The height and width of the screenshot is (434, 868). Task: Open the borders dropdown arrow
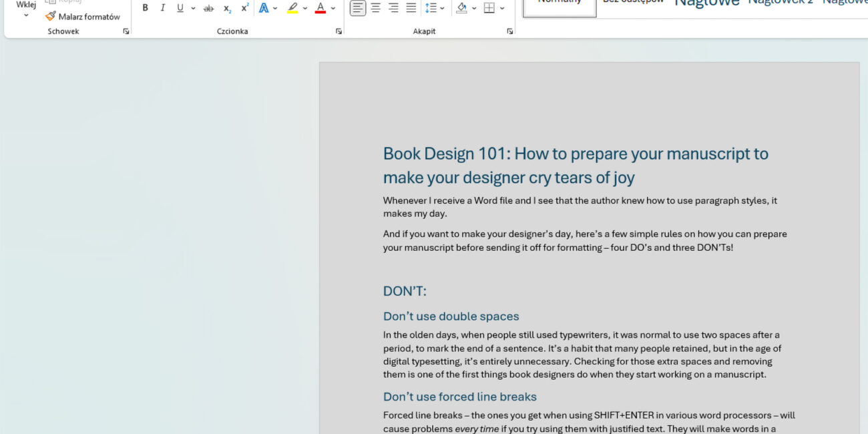coord(502,8)
